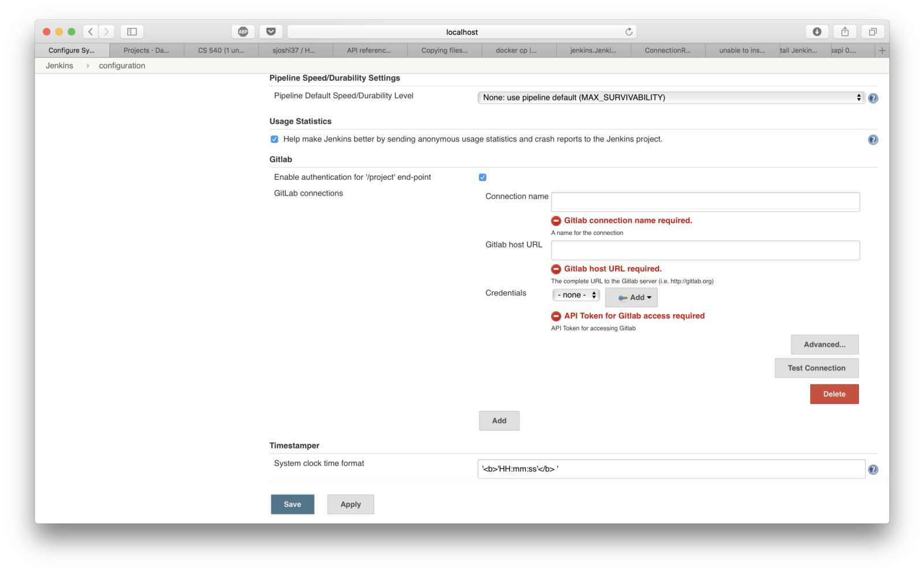Screen dimensions: 924x573
Task: Expand the Jenkins breadcrumb arrow
Action: point(88,66)
